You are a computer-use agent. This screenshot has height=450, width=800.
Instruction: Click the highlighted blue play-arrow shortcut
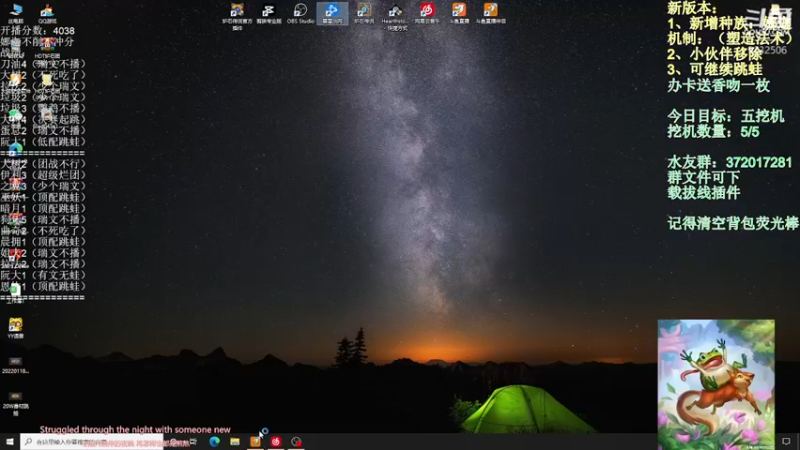click(x=332, y=13)
